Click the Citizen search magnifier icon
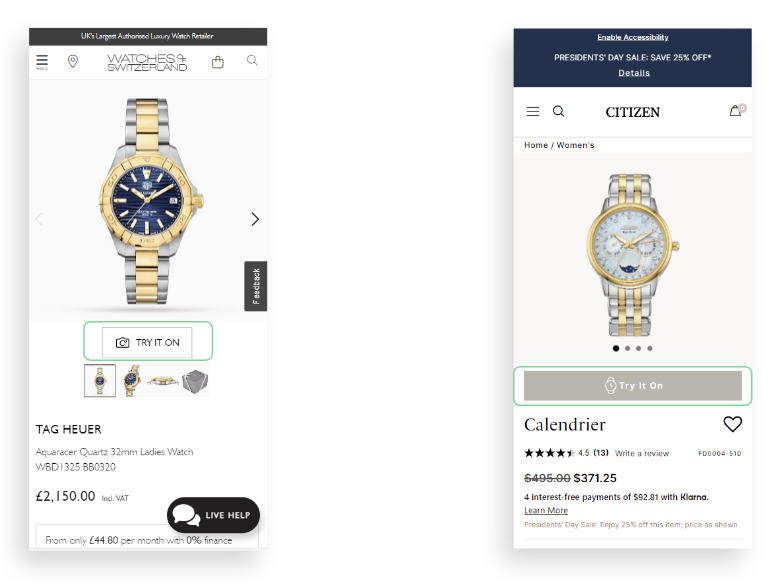The width and height of the screenshot is (772, 584). point(558,111)
